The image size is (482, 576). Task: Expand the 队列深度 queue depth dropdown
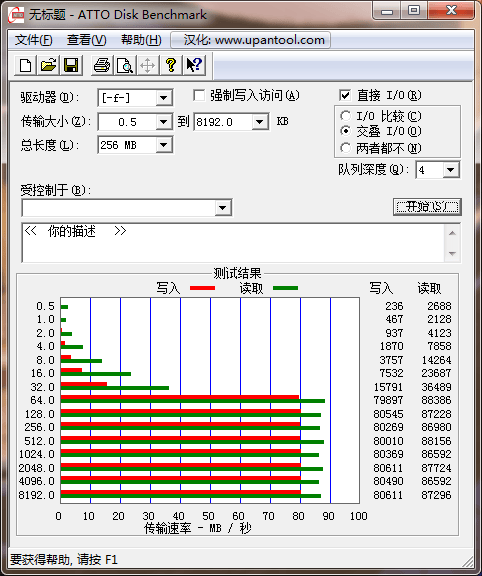coord(450,170)
